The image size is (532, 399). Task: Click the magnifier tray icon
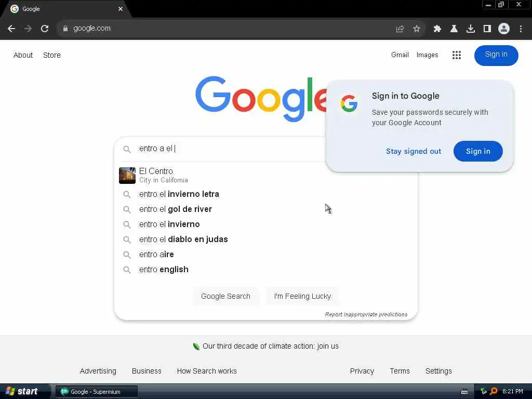(494, 392)
